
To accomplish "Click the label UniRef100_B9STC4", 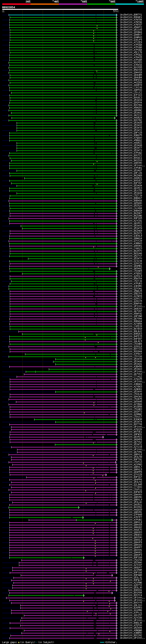I will coord(131,595).
